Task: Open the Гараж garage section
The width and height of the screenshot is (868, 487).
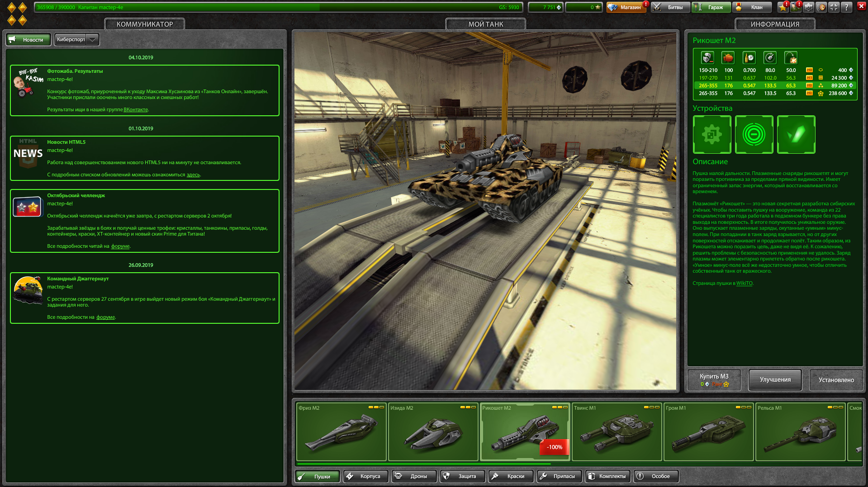Action: pyautogui.click(x=711, y=7)
